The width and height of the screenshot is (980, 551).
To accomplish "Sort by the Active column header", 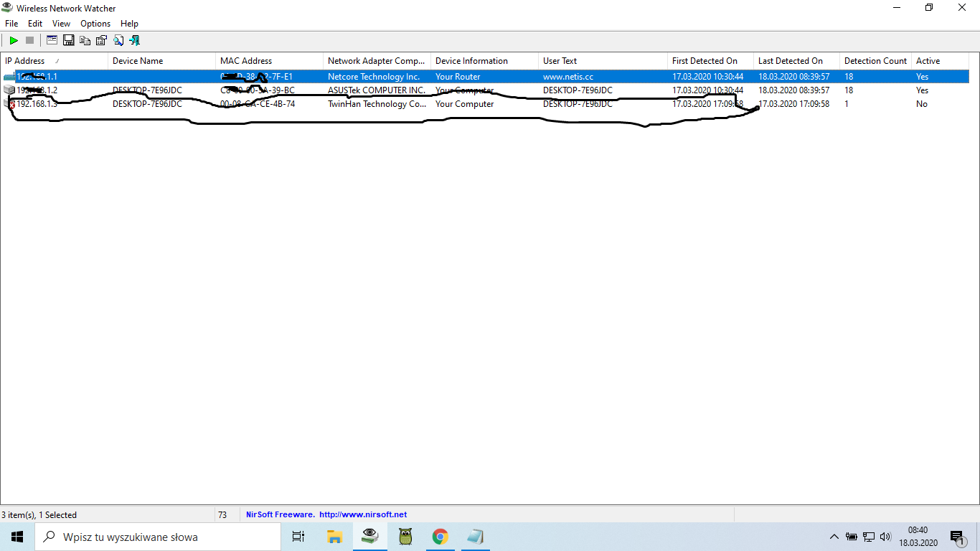I will pyautogui.click(x=941, y=61).
